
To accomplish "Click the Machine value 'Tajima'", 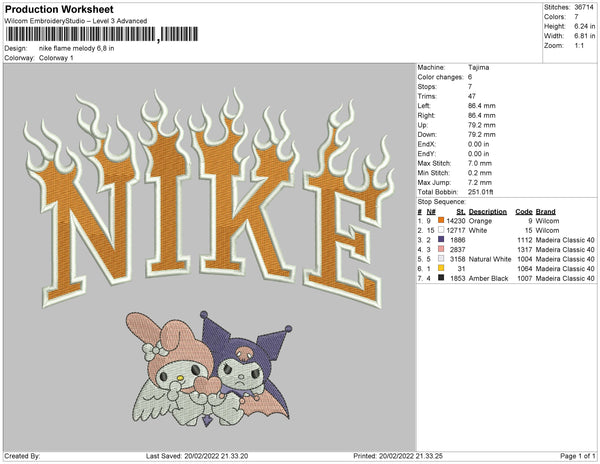I will click(478, 67).
